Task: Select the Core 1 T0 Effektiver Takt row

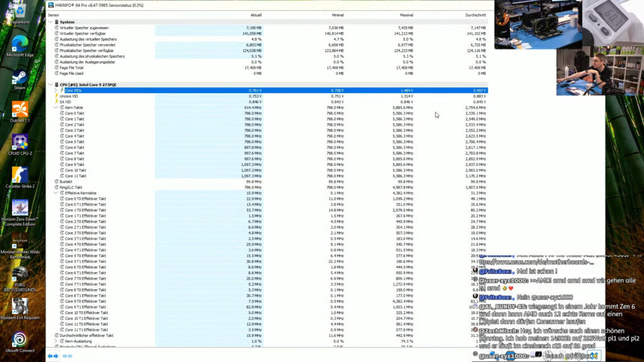Action: click(x=268, y=210)
